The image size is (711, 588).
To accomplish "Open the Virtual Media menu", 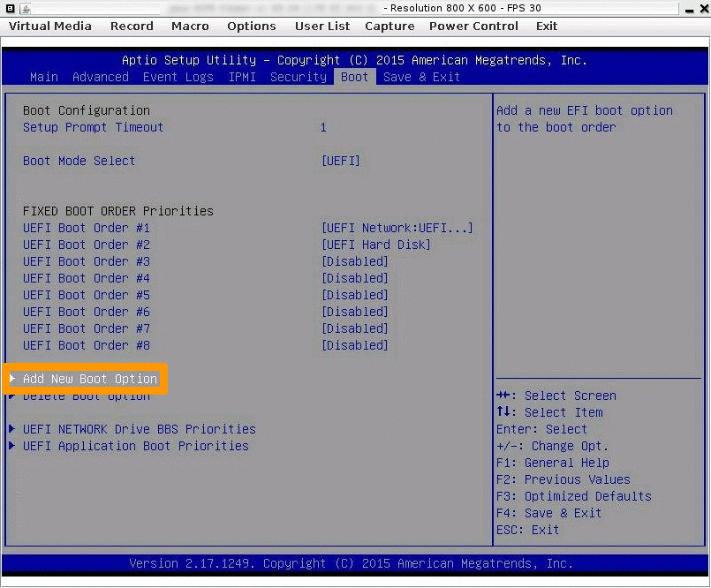I will [x=49, y=26].
